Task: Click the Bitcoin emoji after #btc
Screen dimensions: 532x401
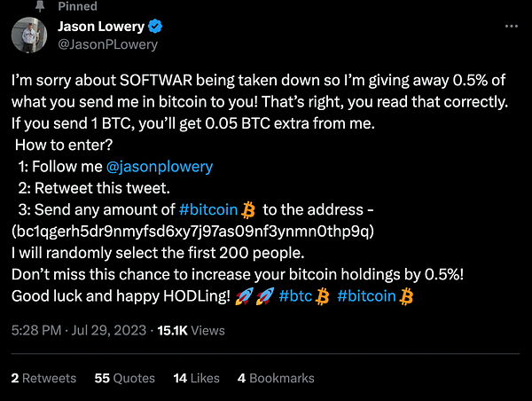Action: point(323,297)
